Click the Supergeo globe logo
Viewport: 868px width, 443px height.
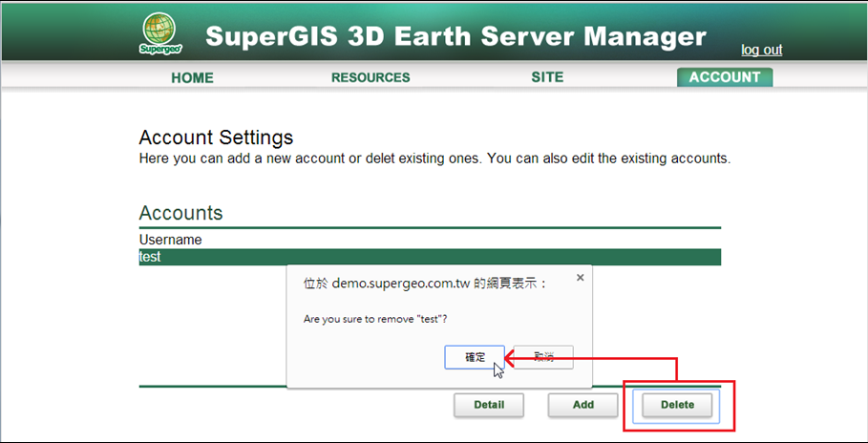coord(158,34)
